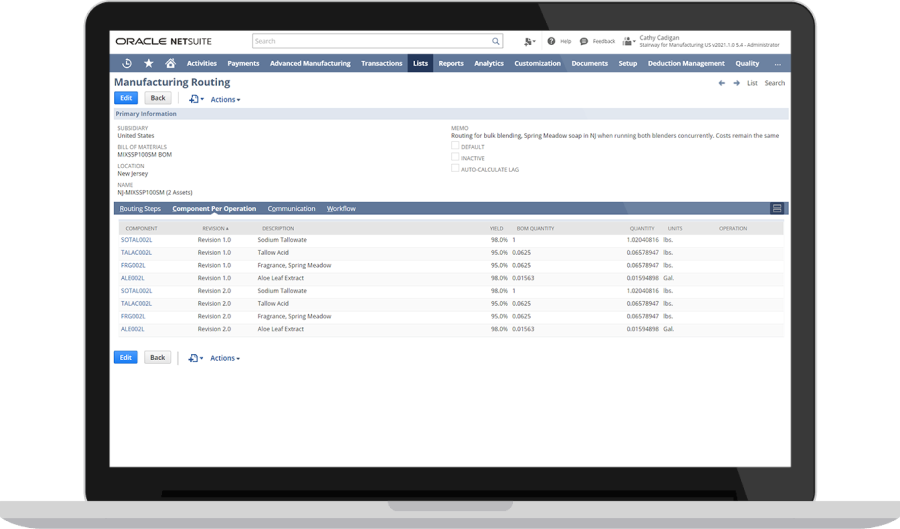Go to the Home icon
Screen dimensions: 900x529
(170, 63)
